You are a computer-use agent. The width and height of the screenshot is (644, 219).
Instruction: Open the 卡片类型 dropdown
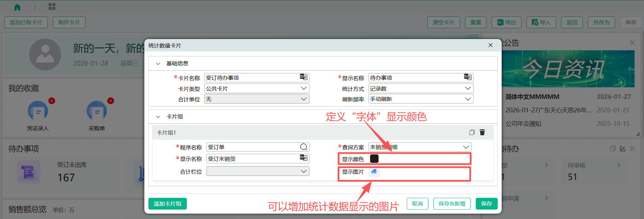[303, 88]
